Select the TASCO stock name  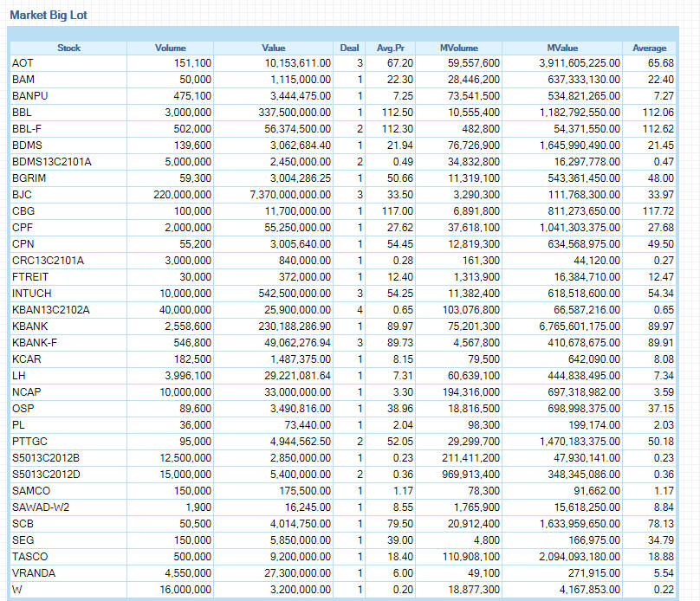click(x=30, y=557)
